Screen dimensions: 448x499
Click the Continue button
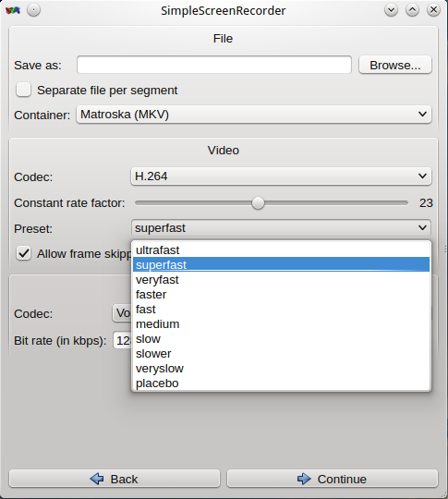click(333, 479)
